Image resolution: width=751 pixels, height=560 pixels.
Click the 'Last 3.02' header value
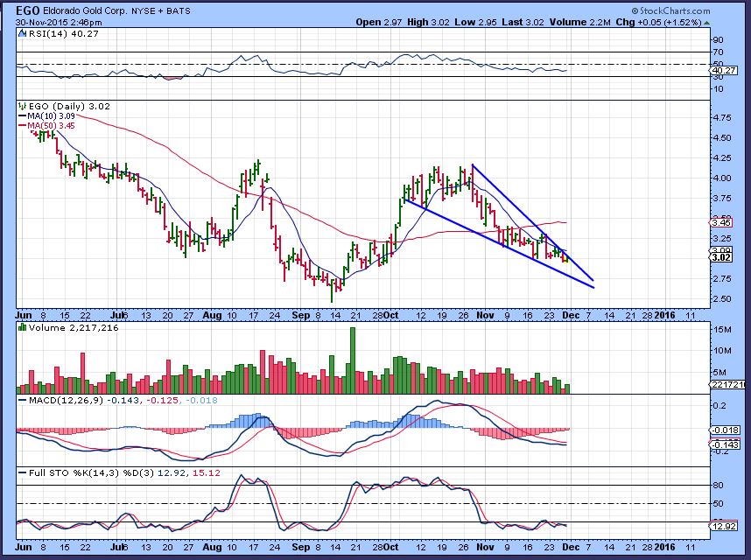pos(522,22)
